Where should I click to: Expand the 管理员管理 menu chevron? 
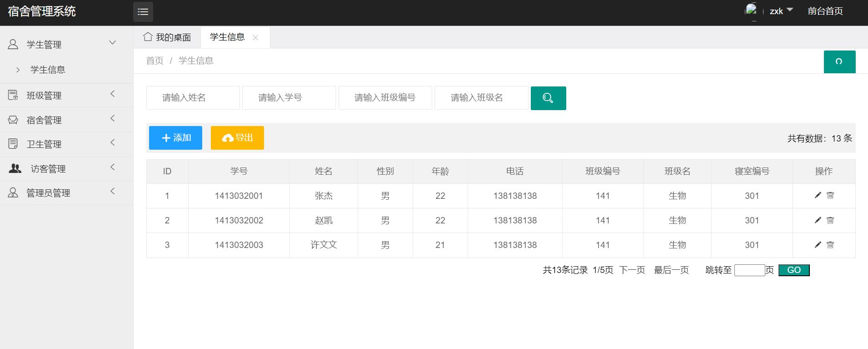point(113,191)
